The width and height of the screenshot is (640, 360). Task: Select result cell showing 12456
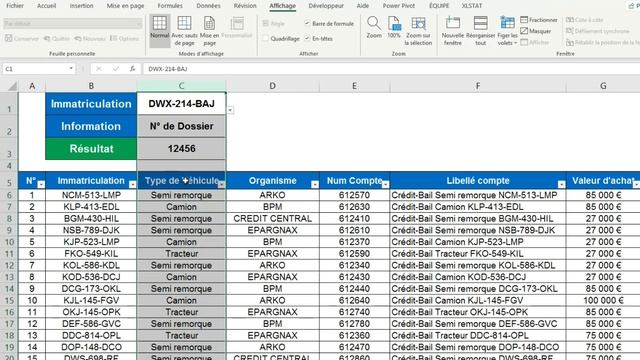click(181, 149)
